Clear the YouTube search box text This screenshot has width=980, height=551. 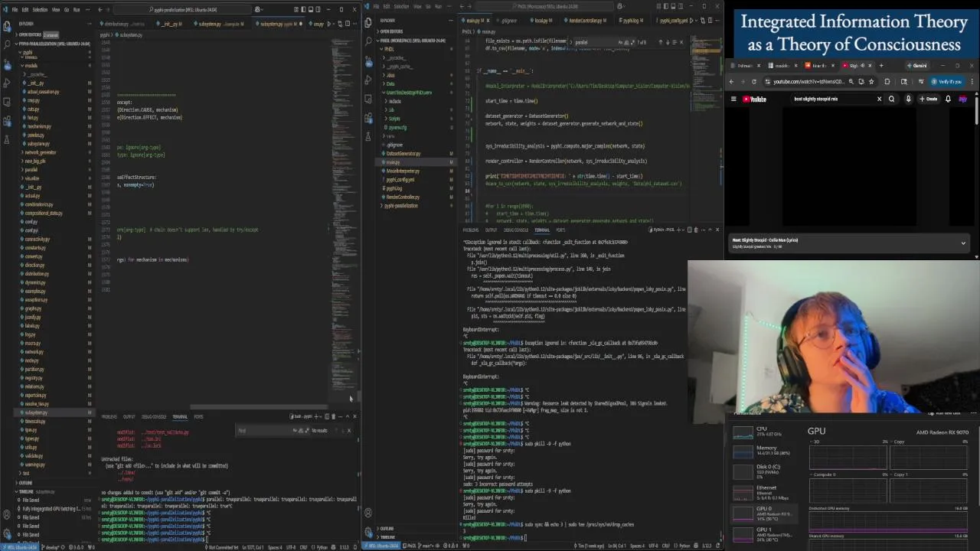tap(879, 99)
